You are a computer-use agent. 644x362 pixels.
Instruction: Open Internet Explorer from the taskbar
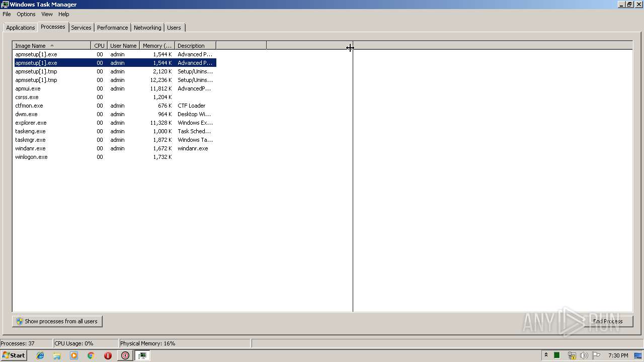click(40, 355)
